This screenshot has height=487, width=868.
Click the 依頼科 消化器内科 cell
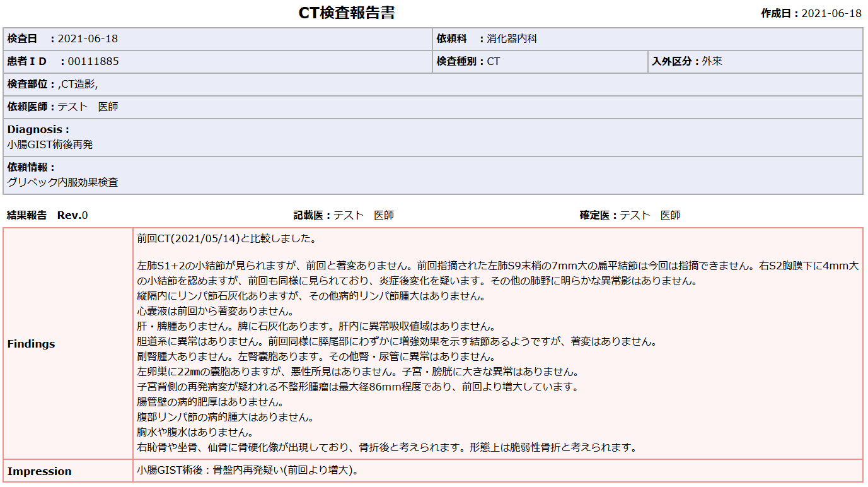click(x=487, y=39)
